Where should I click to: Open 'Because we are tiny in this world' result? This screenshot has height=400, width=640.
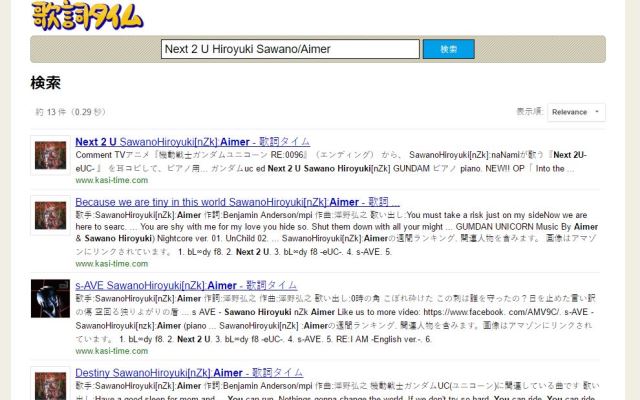click(237, 202)
